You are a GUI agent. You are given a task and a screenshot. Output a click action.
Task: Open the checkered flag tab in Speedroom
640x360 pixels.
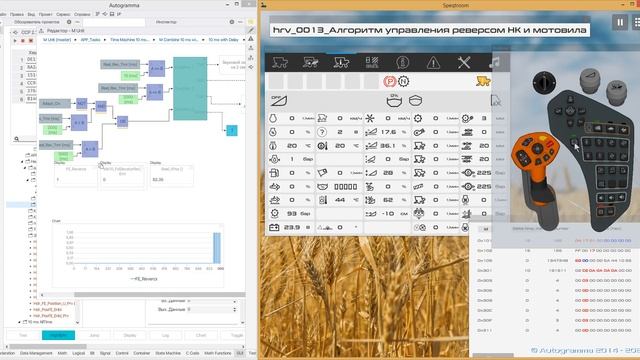[372, 62]
